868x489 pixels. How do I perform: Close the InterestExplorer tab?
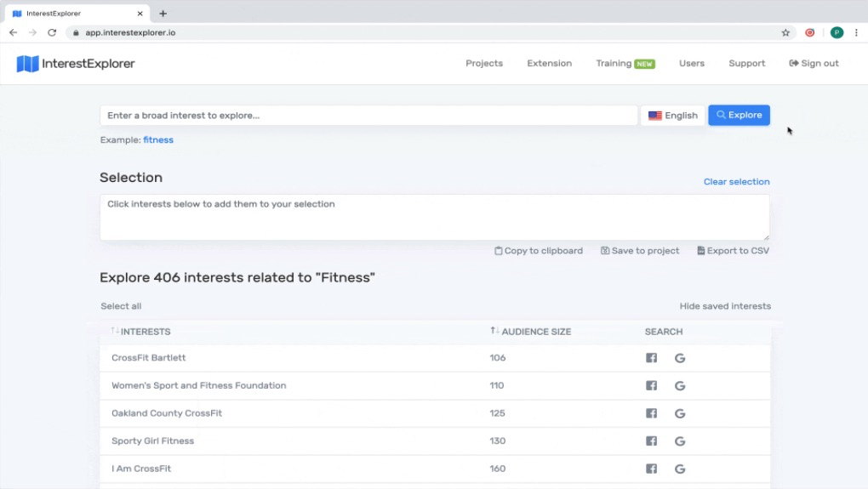pos(140,14)
